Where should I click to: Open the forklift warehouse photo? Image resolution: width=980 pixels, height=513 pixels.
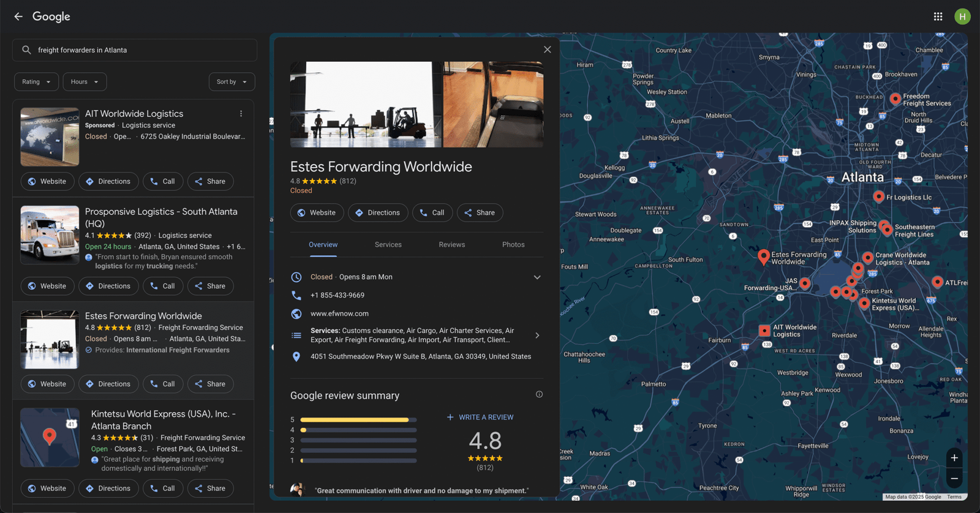(x=366, y=105)
